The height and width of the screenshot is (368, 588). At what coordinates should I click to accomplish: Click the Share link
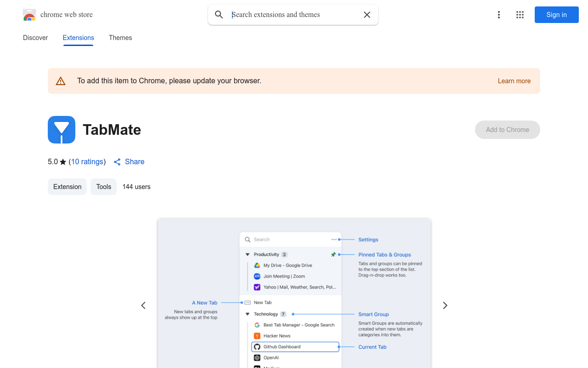pyautogui.click(x=135, y=162)
